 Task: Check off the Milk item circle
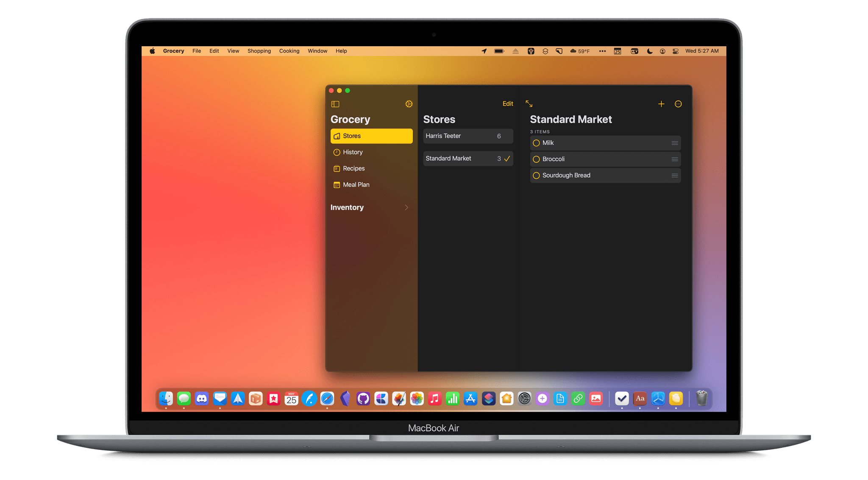tap(536, 143)
